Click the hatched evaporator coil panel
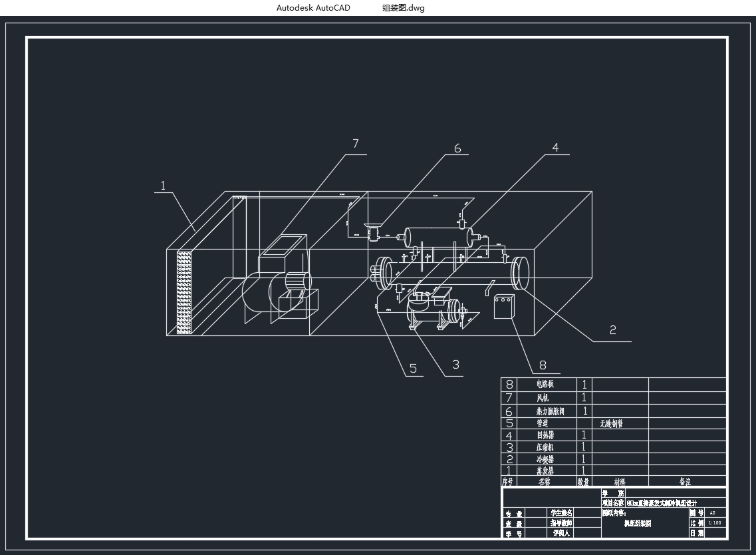 [x=184, y=291]
